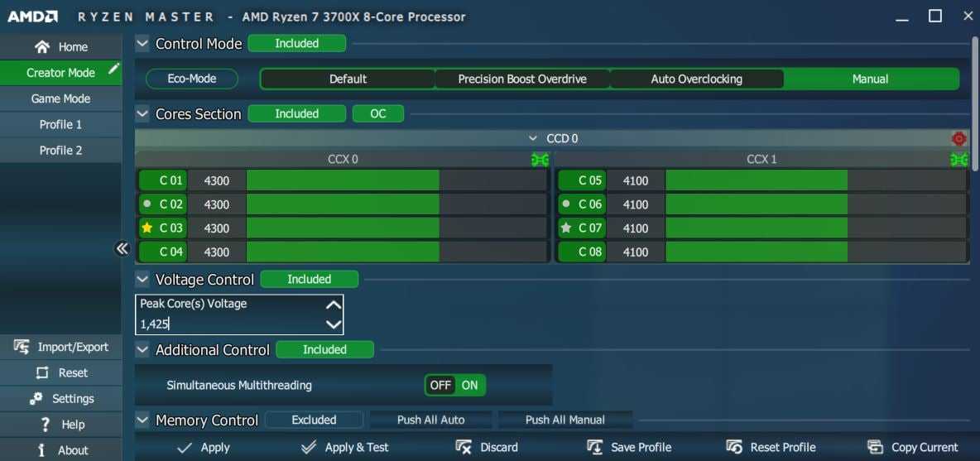
Task: Click the gold star on core C 03
Action: pyautogui.click(x=147, y=228)
